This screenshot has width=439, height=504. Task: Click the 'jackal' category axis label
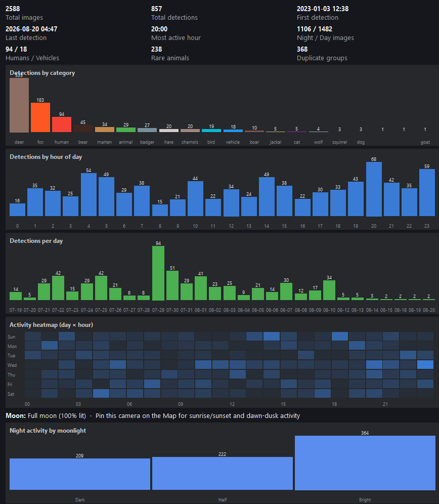coord(276,142)
